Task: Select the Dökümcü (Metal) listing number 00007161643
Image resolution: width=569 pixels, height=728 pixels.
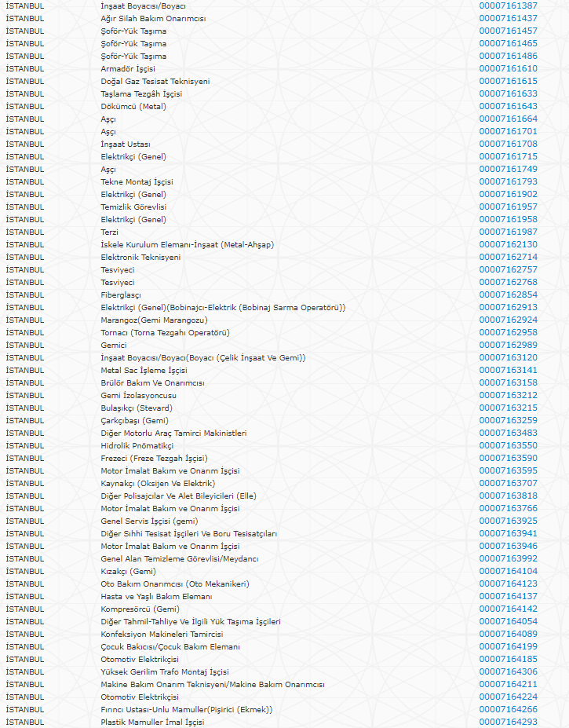Action: pyautogui.click(x=508, y=106)
